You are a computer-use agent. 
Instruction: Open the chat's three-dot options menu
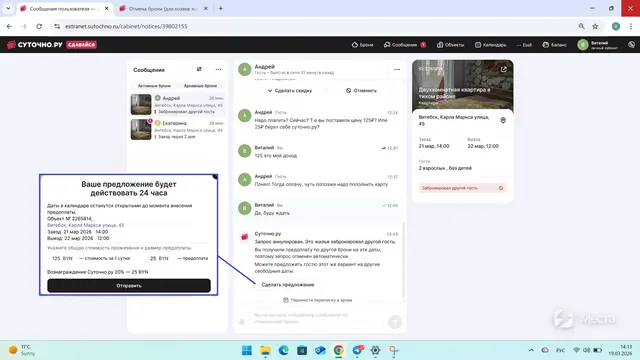(x=397, y=69)
